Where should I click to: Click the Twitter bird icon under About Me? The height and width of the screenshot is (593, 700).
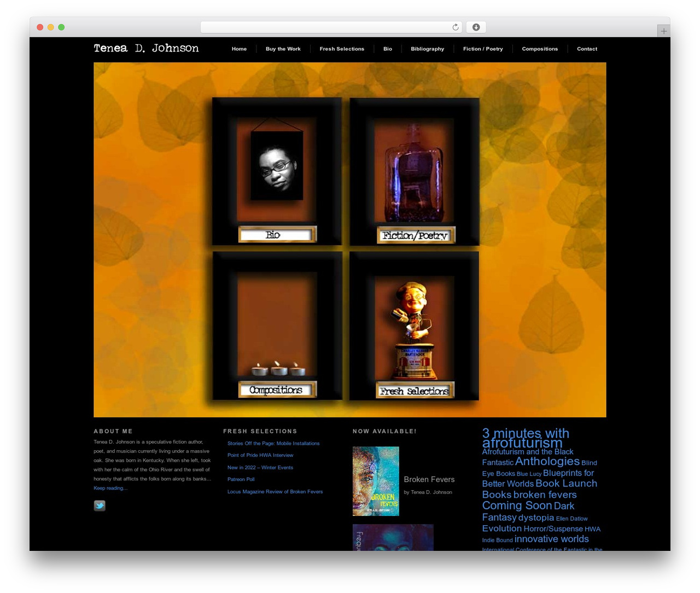click(x=100, y=505)
